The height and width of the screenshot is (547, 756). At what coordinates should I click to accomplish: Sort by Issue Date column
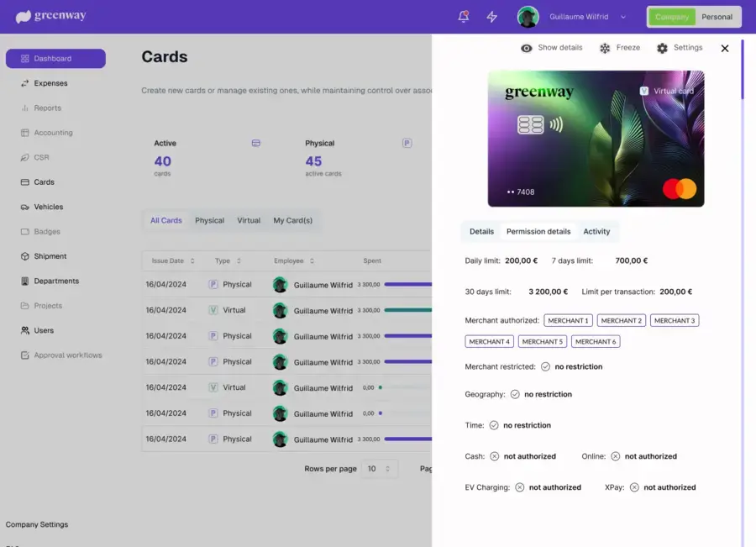(173, 260)
